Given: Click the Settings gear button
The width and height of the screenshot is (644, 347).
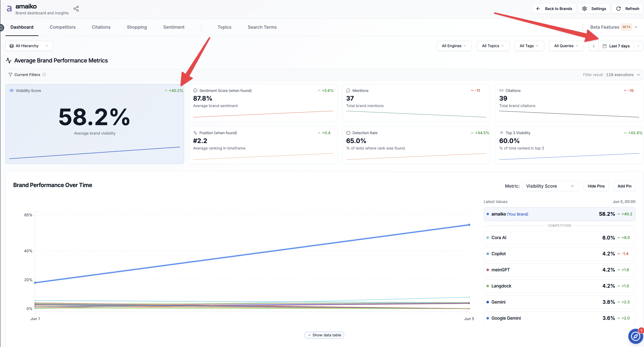Looking at the screenshot, I should [594, 9].
